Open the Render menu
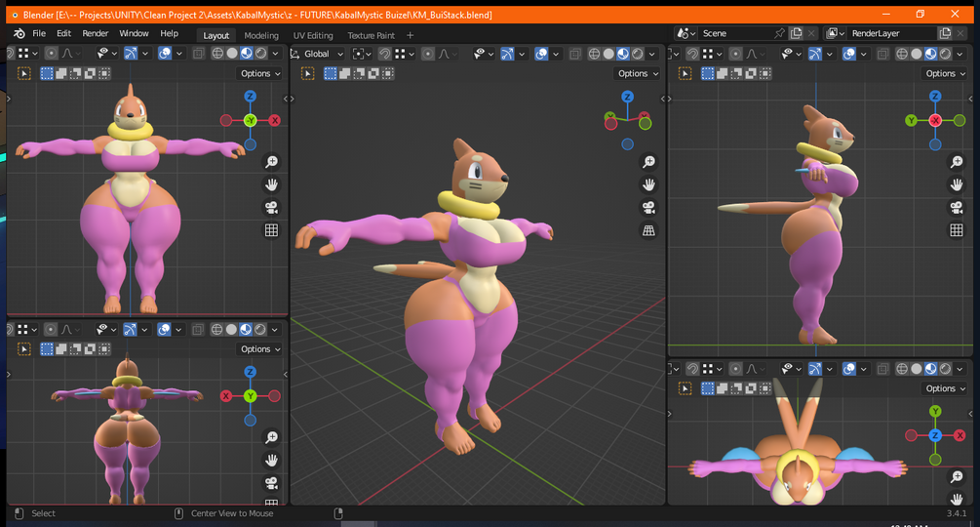The width and height of the screenshot is (980, 527). click(95, 34)
